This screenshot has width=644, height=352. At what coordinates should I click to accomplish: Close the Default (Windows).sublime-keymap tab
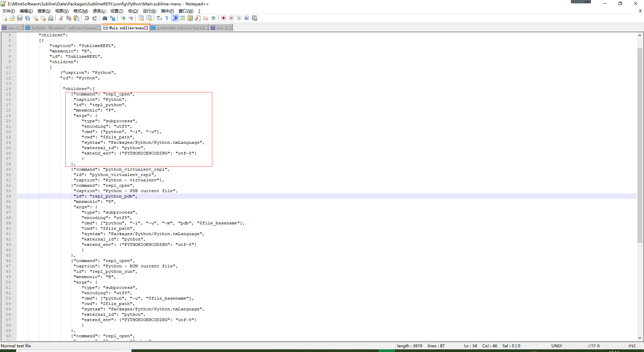coord(99,28)
